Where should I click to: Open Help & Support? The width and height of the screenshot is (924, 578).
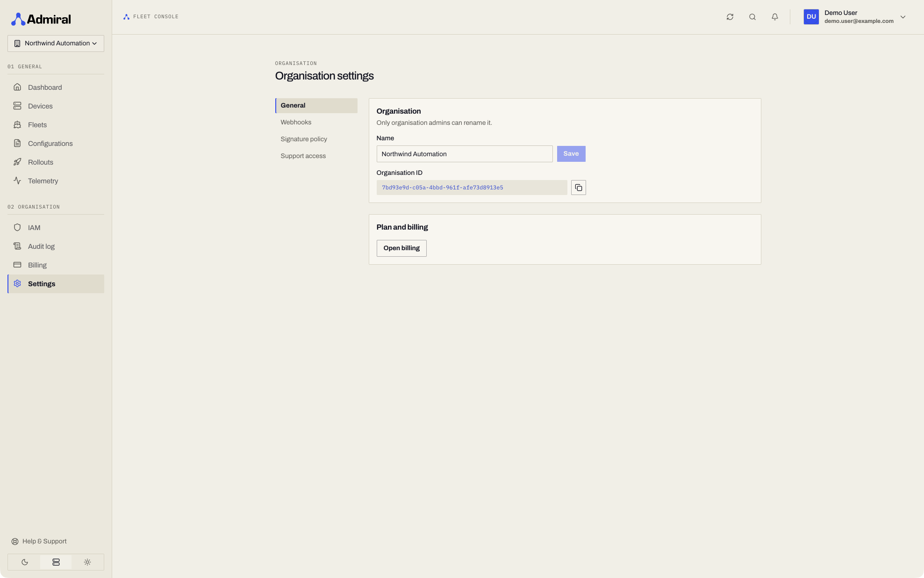(39, 542)
